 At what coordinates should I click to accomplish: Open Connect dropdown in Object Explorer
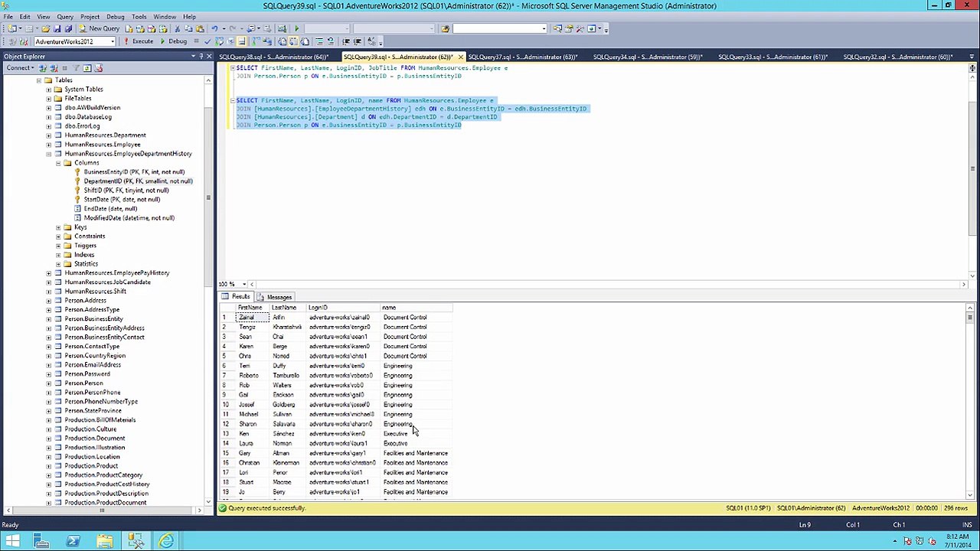click(18, 68)
